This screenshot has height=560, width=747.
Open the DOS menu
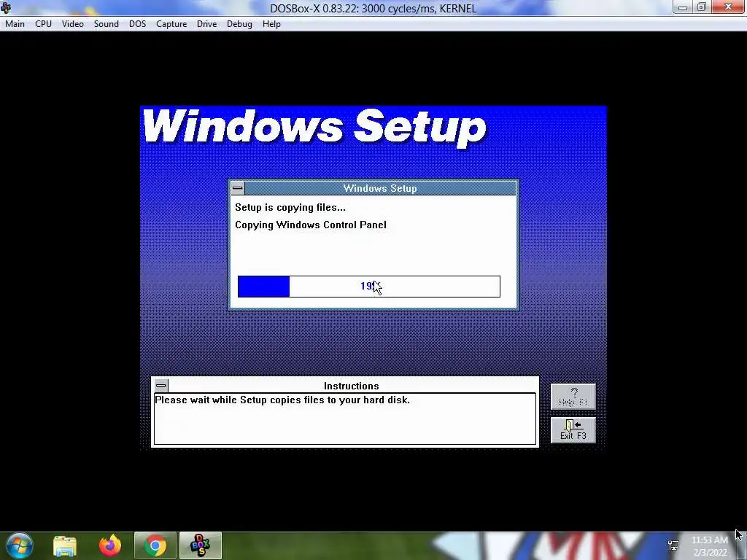138,24
